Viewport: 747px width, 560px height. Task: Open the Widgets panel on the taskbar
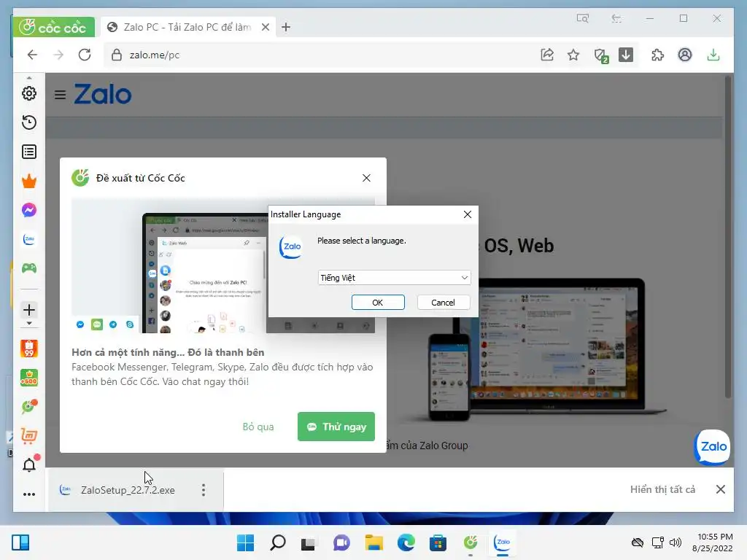[x=20, y=542]
